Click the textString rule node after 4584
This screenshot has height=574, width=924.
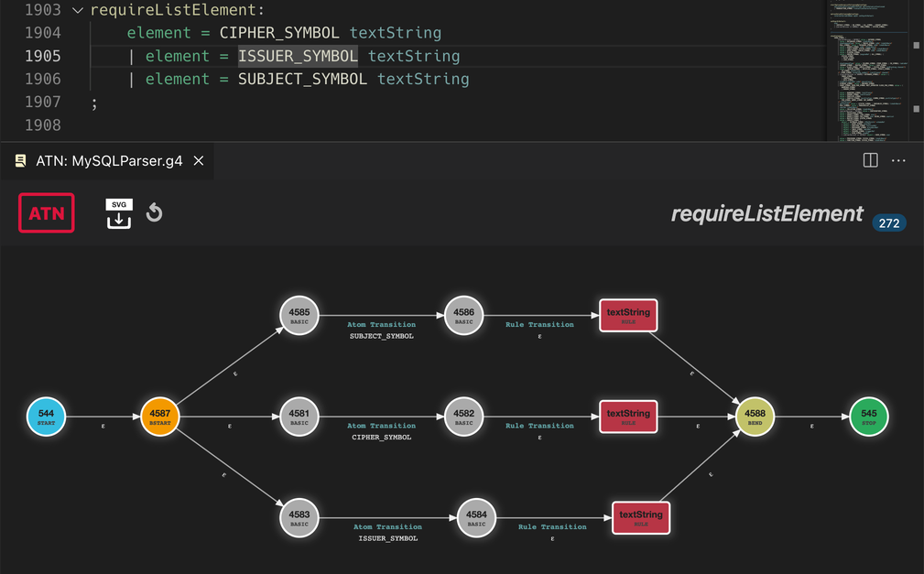641,517
